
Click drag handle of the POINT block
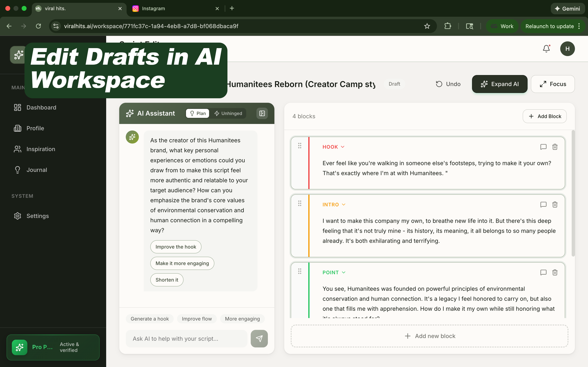pos(300,271)
